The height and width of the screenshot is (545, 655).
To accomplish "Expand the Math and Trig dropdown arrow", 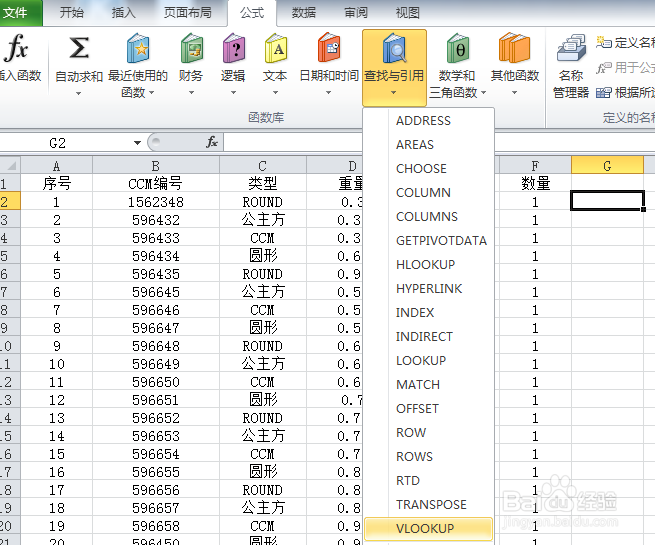I will [x=483, y=92].
